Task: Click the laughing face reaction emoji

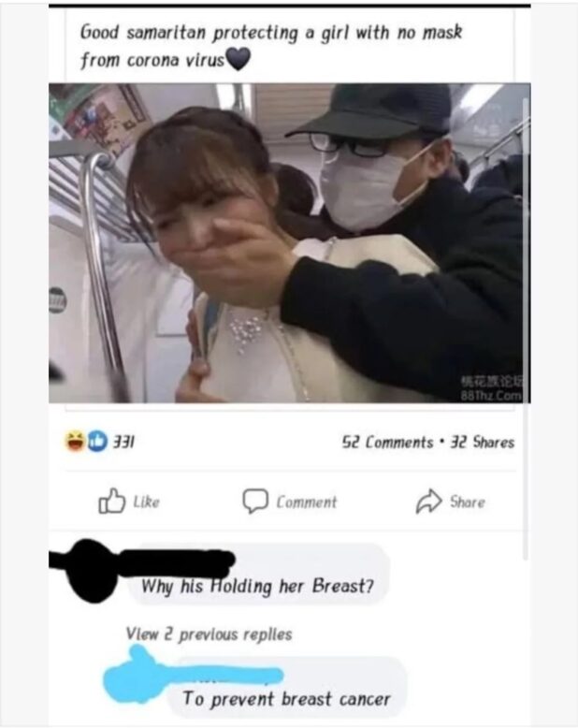Action: point(75,442)
